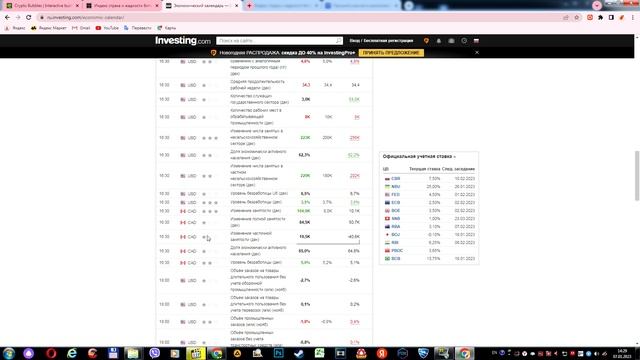Open the CAD Изменение занятости (дек) event

[x=256, y=211]
